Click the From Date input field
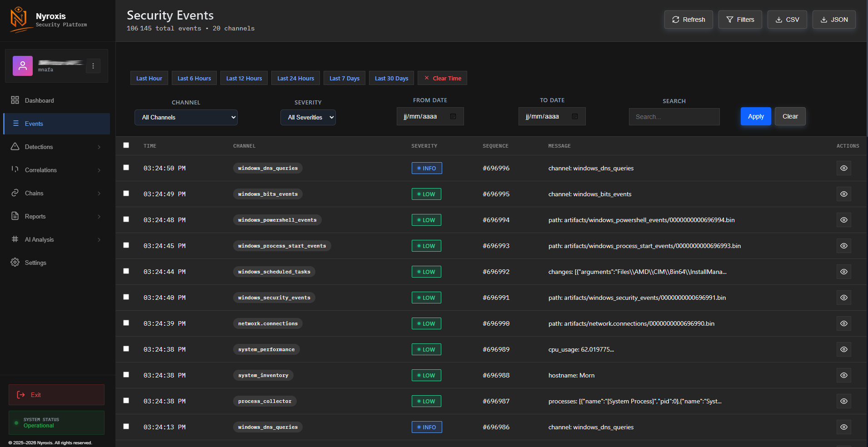The image size is (868, 447). click(430, 116)
